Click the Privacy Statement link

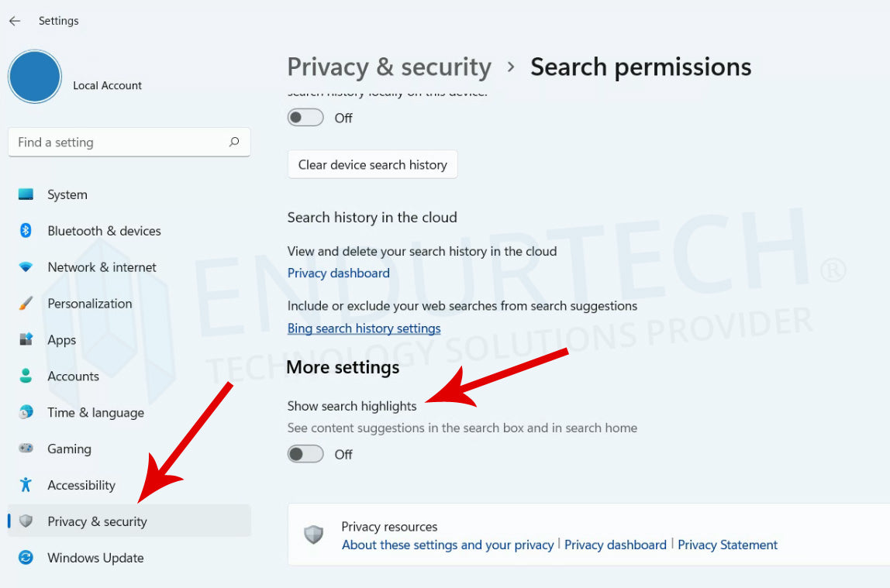pyautogui.click(x=727, y=545)
